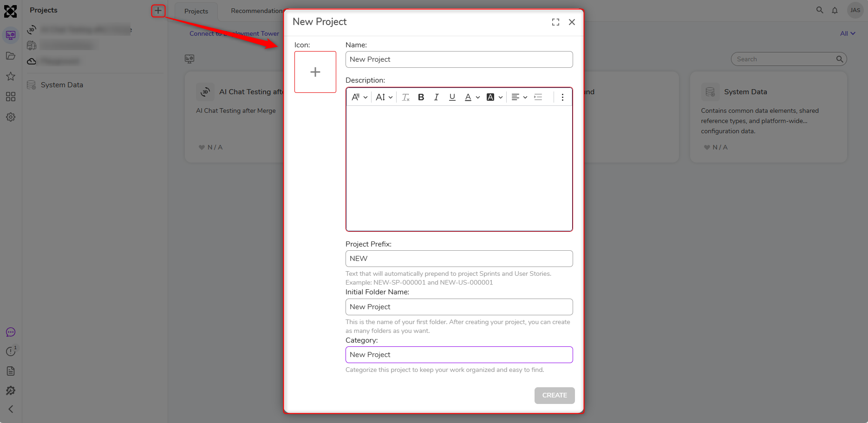Click the Category field
Image resolution: width=868 pixels, height=423 pixels.
tap(459, 355)
